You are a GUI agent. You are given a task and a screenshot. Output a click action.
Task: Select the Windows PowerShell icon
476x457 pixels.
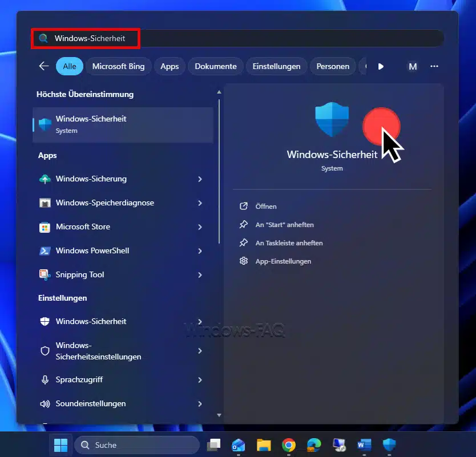[x=45, y=251]
